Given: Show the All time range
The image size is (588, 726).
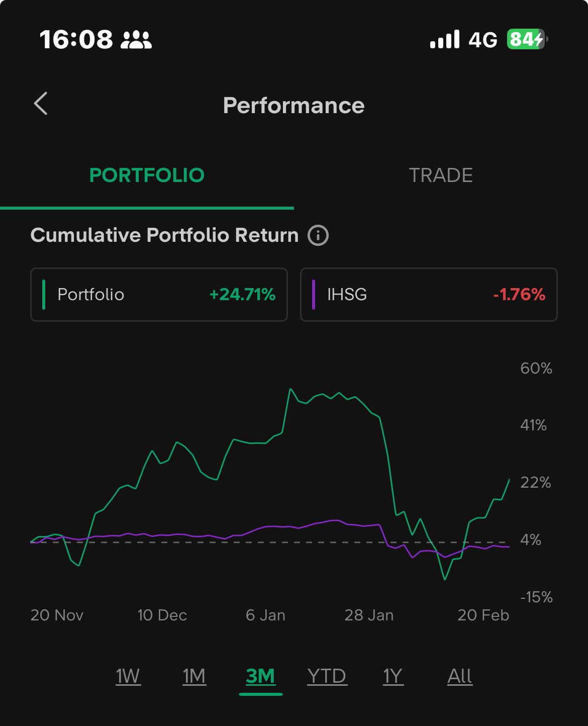Looking at the screenshot, I should [459, 676].
